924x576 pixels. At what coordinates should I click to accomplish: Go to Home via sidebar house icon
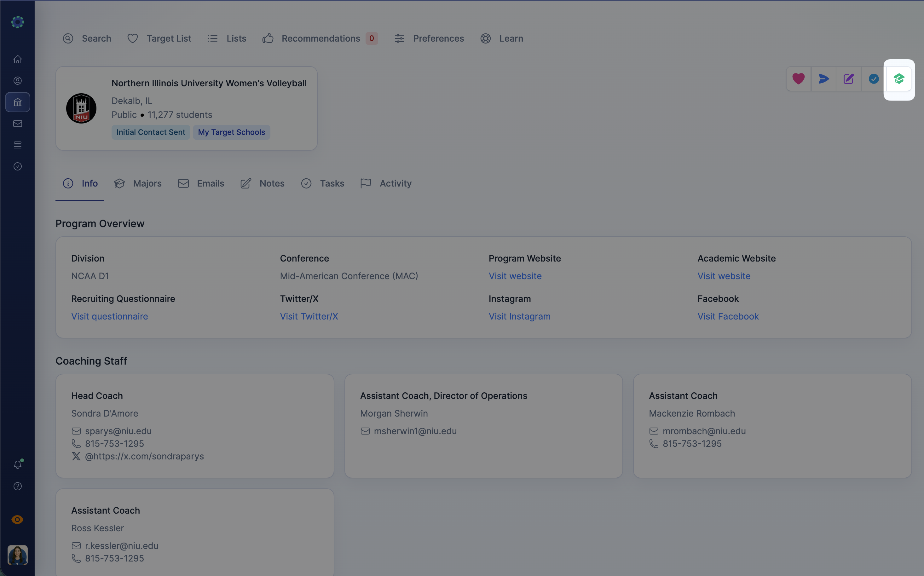[18, 60]
